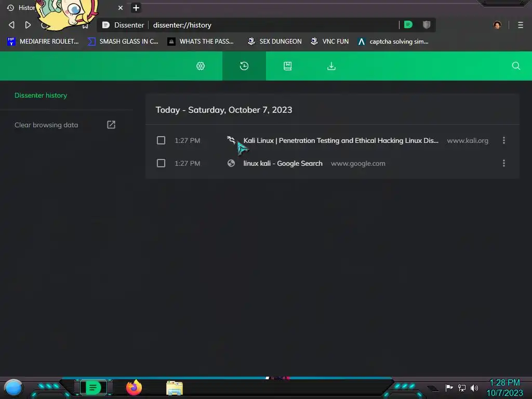Viewport: 532px width, 399px height.
Task: Open the network tray icon
Action: point(462,388)
